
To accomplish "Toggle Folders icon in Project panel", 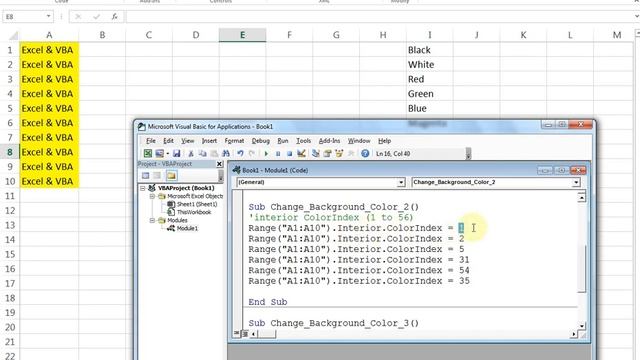I will [171, 176].
